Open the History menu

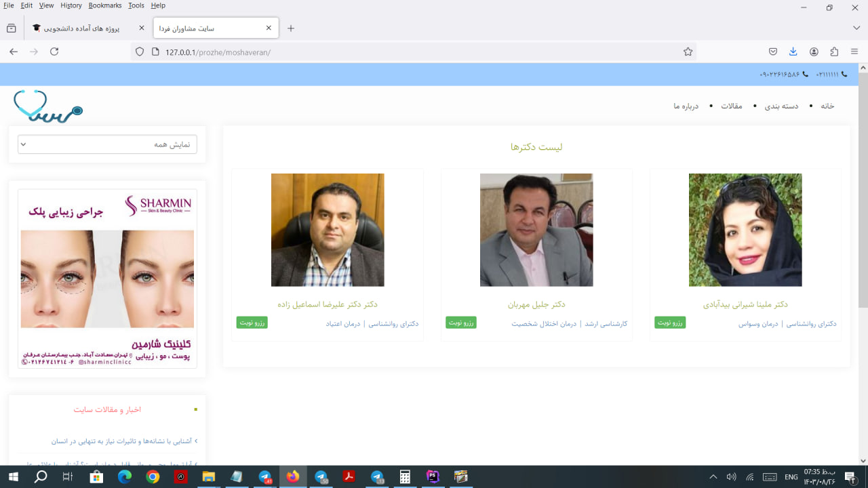click(71, 5)
